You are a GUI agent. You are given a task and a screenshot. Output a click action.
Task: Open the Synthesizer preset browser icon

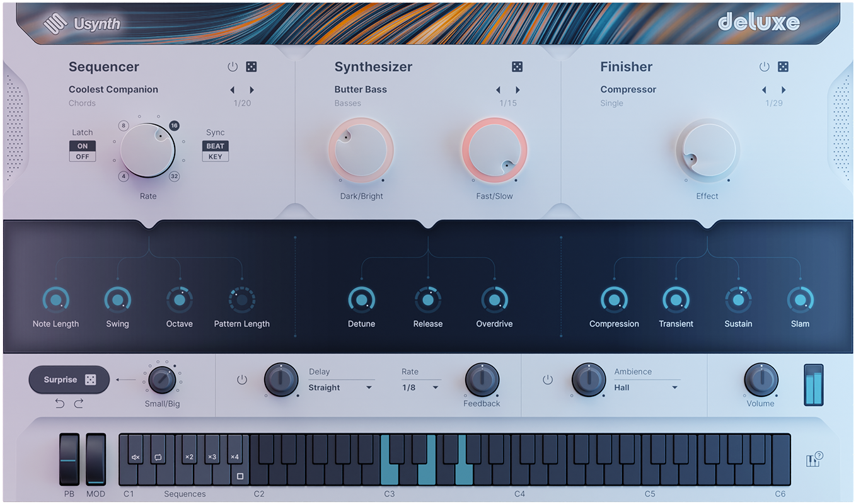tap(517, 66)
